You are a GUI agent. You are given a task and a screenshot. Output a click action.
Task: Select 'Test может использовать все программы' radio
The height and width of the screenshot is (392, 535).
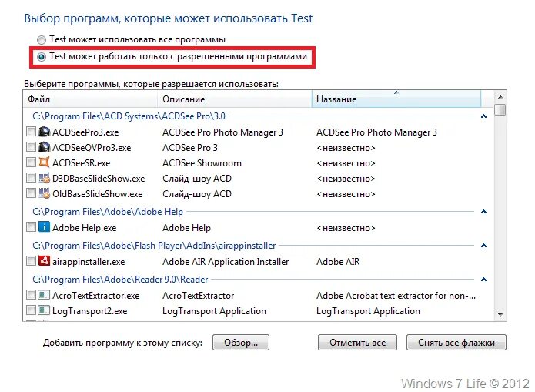pyautogui.click(x=41, y=39)
